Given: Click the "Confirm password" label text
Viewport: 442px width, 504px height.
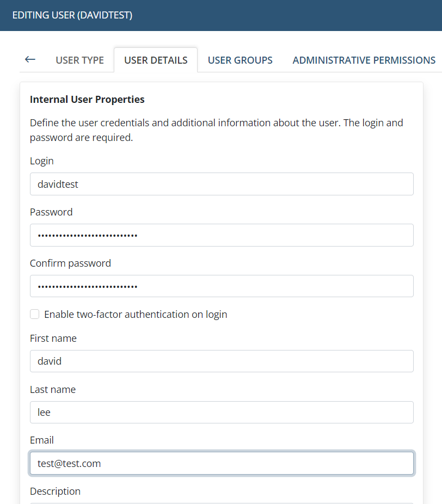Looking at the screenshot, I should 70,263.
